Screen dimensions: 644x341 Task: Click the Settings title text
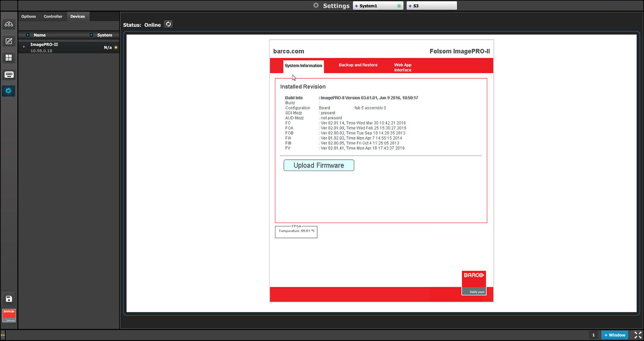click(336, 6)
